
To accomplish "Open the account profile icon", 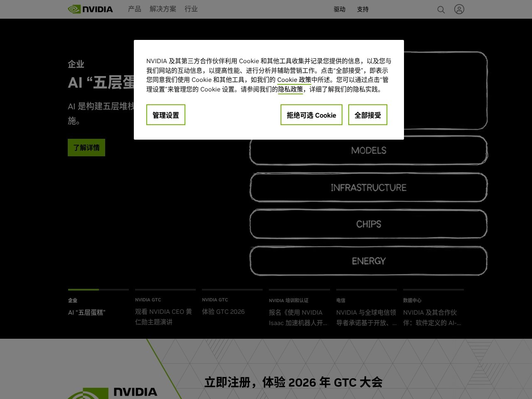I will pos(459,9).
